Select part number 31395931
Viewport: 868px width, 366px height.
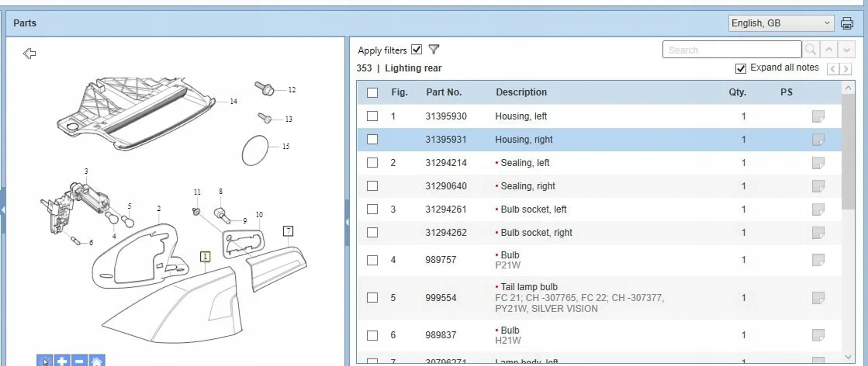446,140
